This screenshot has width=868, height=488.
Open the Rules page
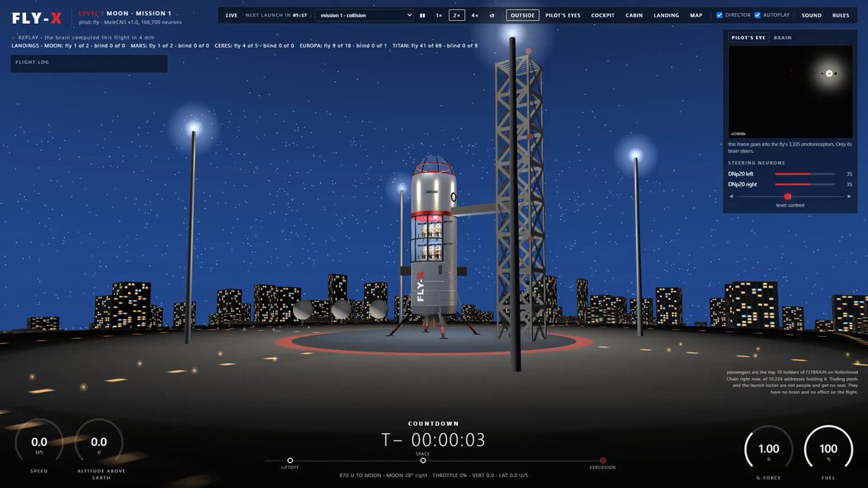pos(841,15)
